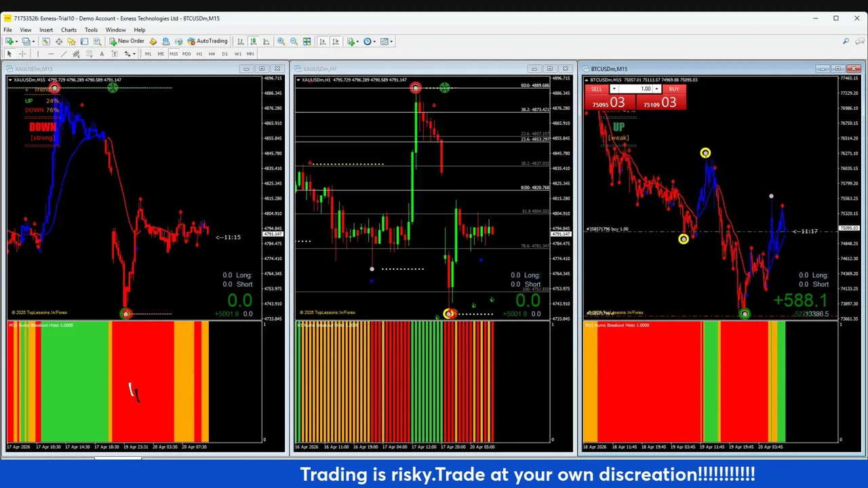868x488 pixels.
Task: Toggle chart Auto Scroll
Action: point(323,41)
